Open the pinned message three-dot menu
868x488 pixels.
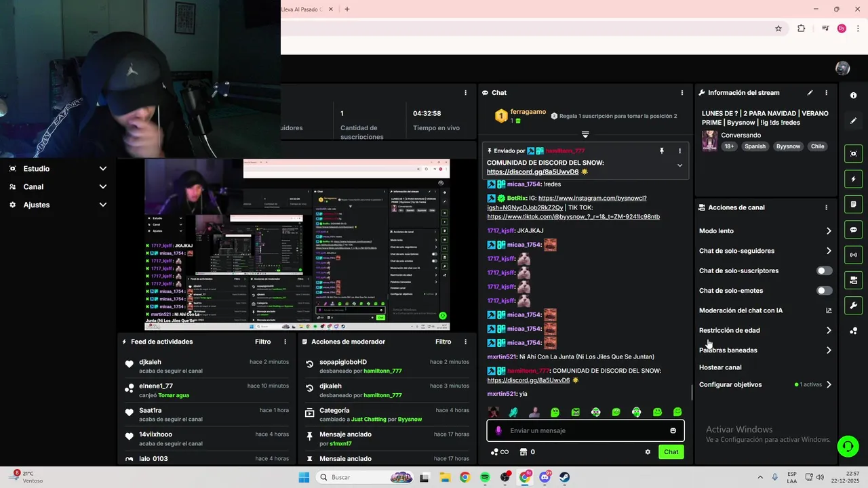coord(679,151)
